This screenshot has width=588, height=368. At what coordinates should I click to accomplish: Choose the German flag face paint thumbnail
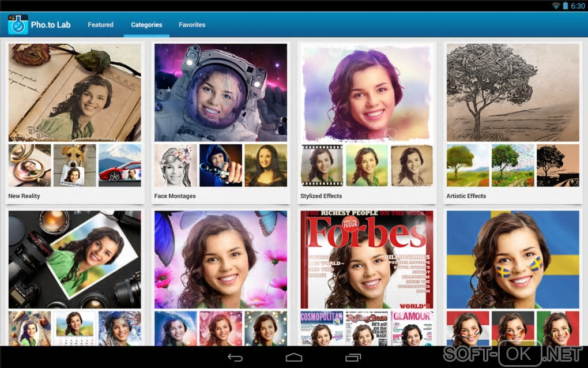pyautogui.click(x=512, y=328)
